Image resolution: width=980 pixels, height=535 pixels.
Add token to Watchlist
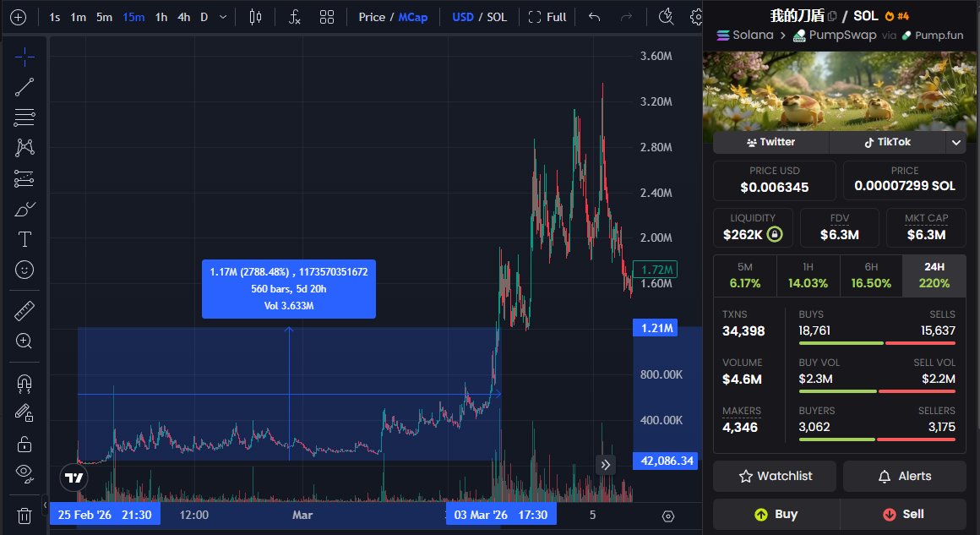tap(775, 476)
